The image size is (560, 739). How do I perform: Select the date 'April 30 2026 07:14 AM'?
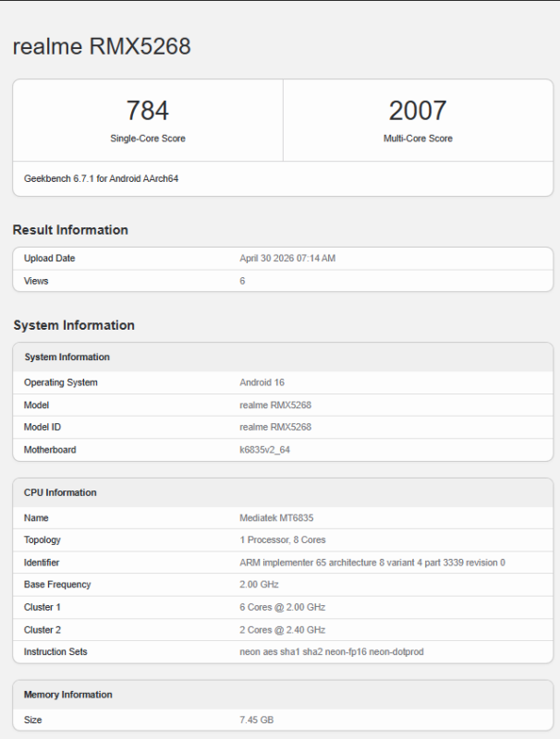point(287,259)
